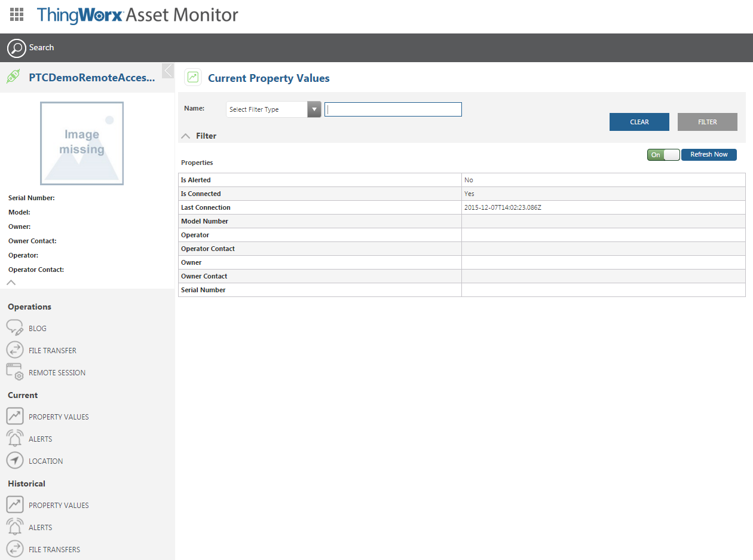Select the Is Connected property row
The image size is (753, 560).
[462, 194]
